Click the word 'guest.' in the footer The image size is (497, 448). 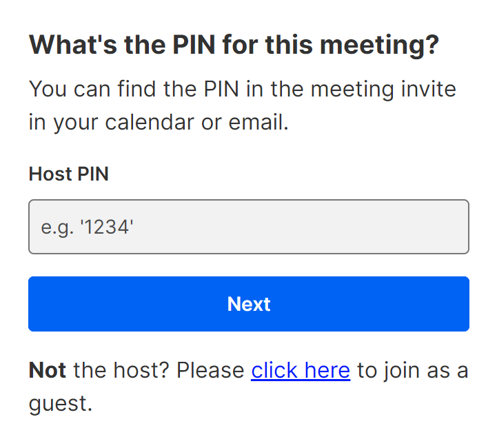coord(60,403)
